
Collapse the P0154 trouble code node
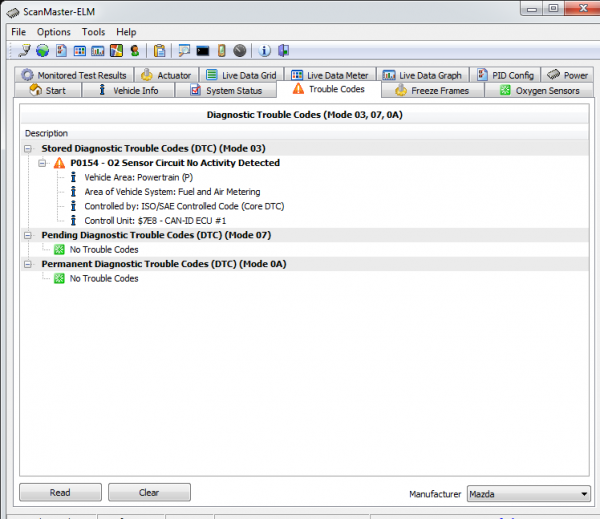click(43, 163)
